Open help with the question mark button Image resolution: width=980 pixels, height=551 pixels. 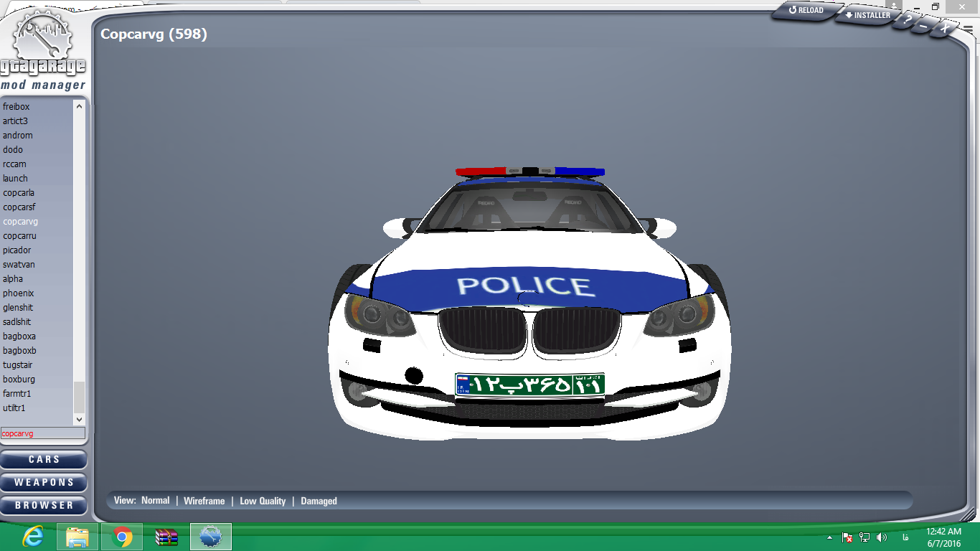tap(908, 21)
